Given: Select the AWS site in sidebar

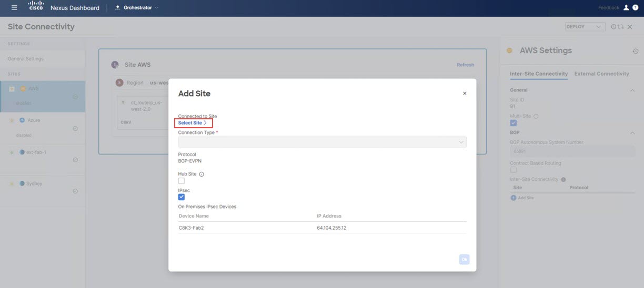Looking at the screenshot, I should click(x=42, y=97).
